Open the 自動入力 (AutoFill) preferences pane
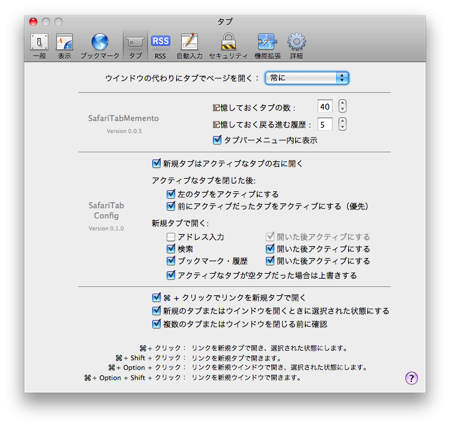The image size is (450, 426). tap(189, 46)
